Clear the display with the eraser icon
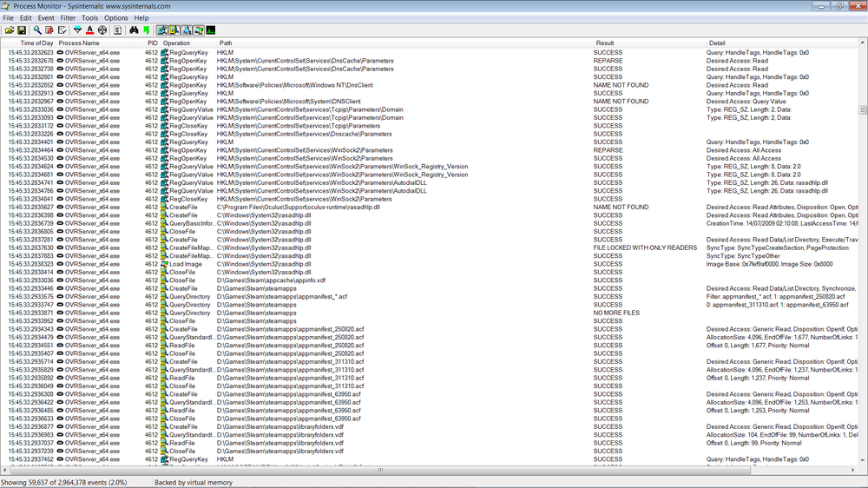 point(62,30)
